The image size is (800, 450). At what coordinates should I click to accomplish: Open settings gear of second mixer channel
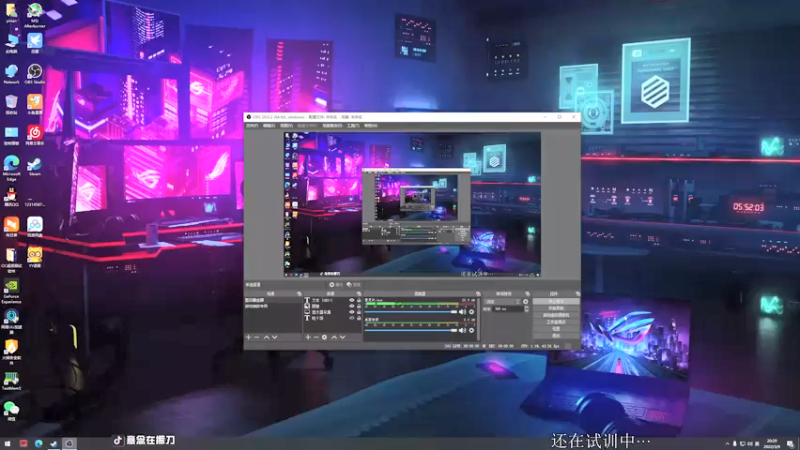point(471,331)
